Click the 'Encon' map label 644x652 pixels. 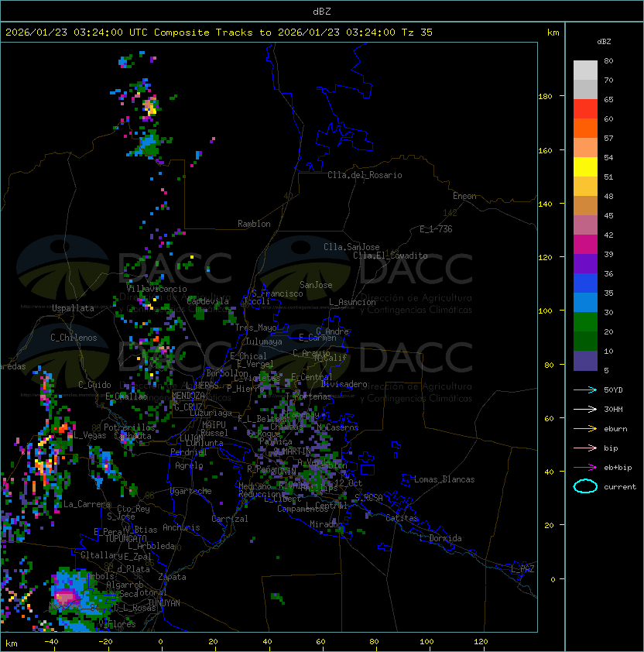point(464,196)
